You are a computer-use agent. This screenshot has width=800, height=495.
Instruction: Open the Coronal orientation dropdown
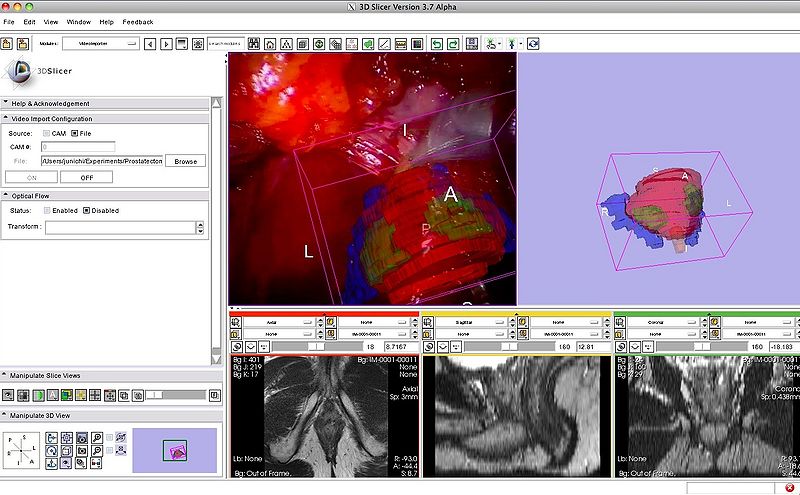pos(662,323)
